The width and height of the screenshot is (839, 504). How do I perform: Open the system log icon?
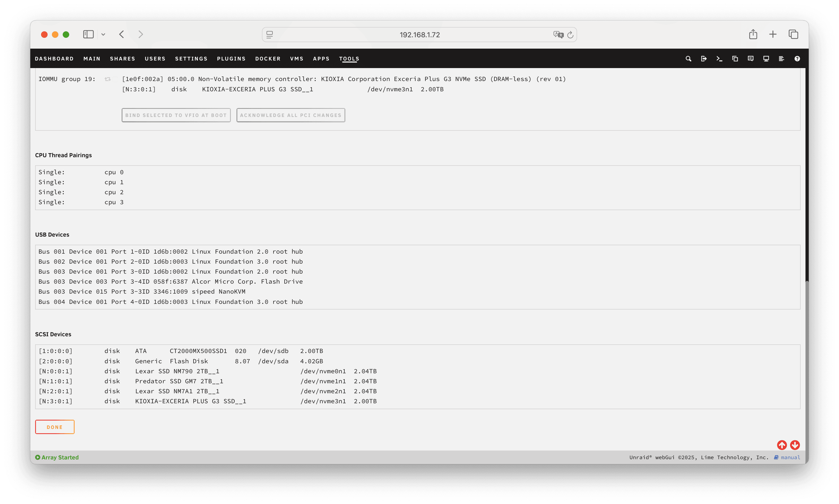click(781, 59)
